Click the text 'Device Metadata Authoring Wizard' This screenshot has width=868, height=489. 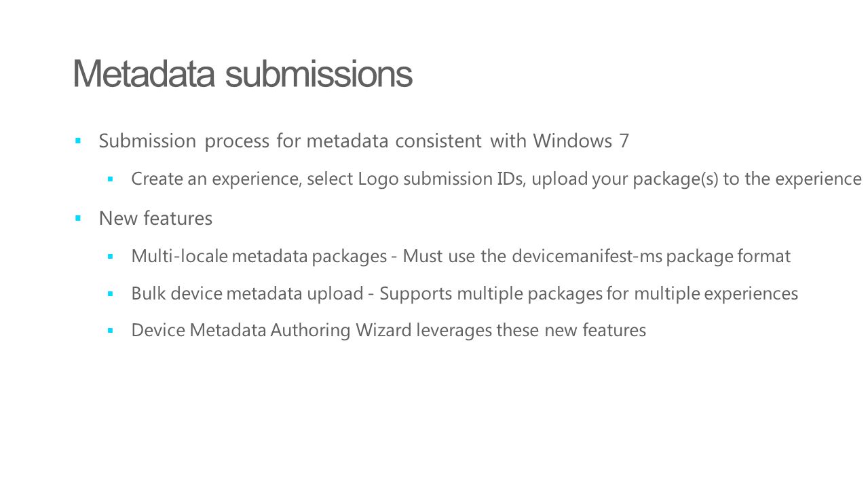(271, 331)
